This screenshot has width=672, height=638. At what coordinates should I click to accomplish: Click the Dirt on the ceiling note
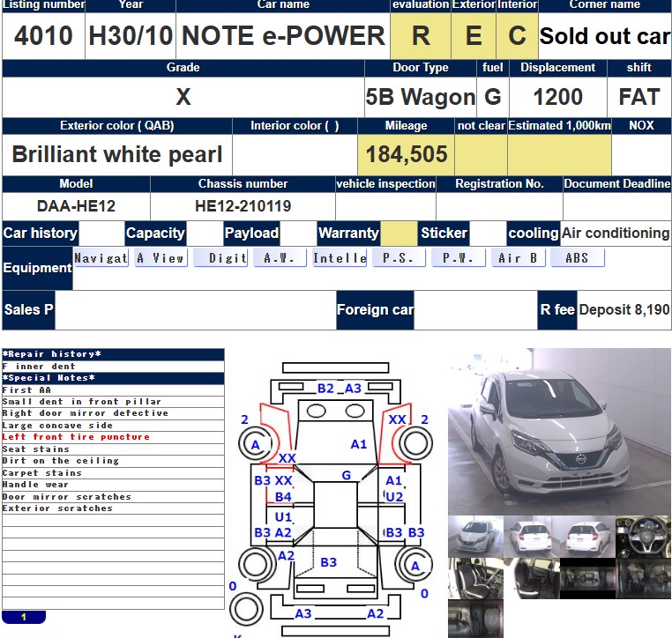61,461
